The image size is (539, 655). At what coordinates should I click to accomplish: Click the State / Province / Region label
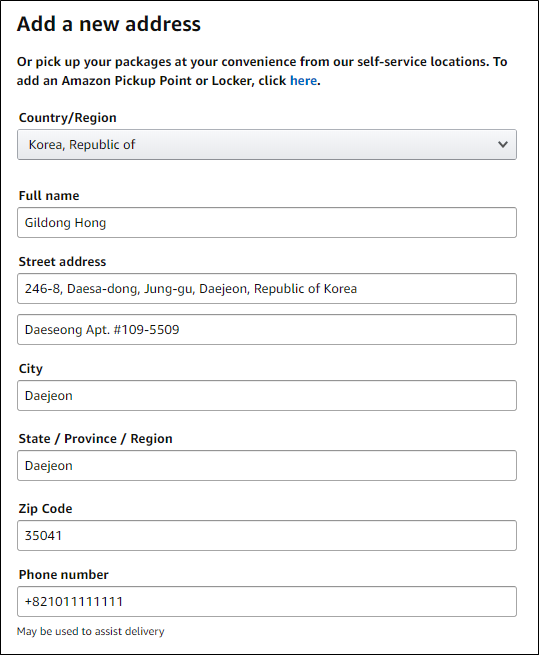(x=95, y=439)
